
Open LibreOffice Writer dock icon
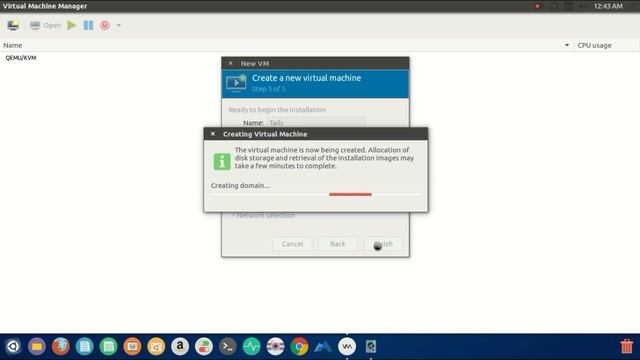[x=84, y=347]
